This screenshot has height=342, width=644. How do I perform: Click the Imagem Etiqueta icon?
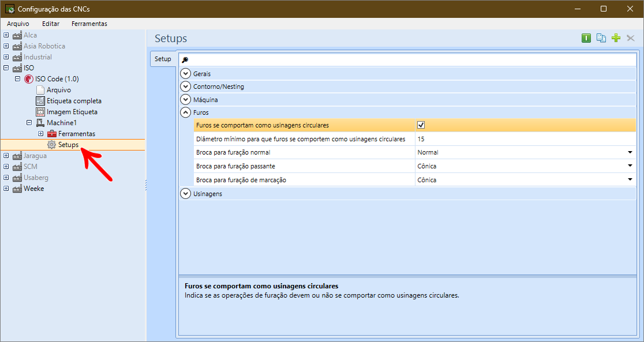pos(40,112)
